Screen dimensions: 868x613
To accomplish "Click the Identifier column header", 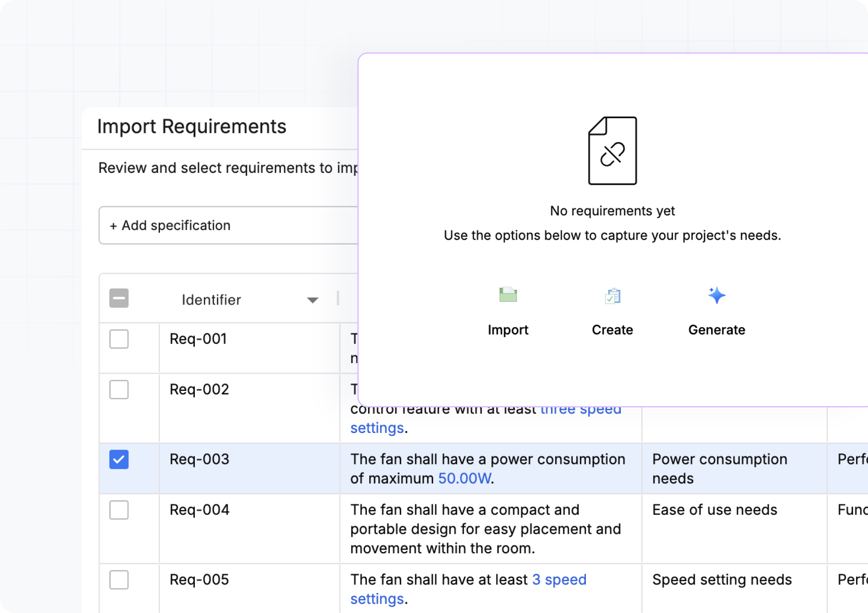I will click(x=211, y=300).
